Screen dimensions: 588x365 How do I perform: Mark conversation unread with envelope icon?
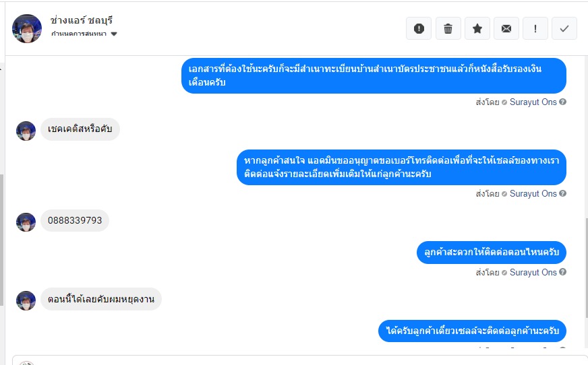click(x=506, y=28)
